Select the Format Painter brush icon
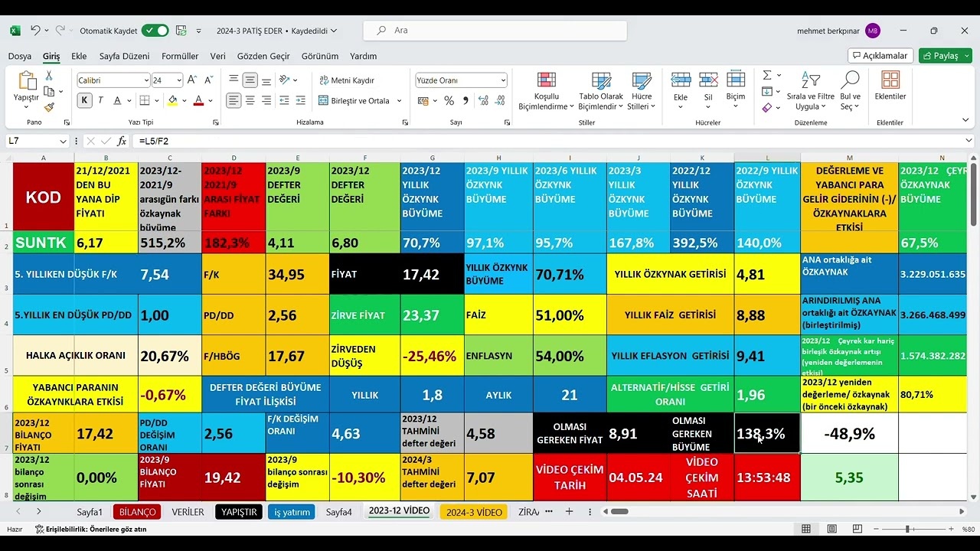This screenshot has height=551, width=980. [49, 108]
